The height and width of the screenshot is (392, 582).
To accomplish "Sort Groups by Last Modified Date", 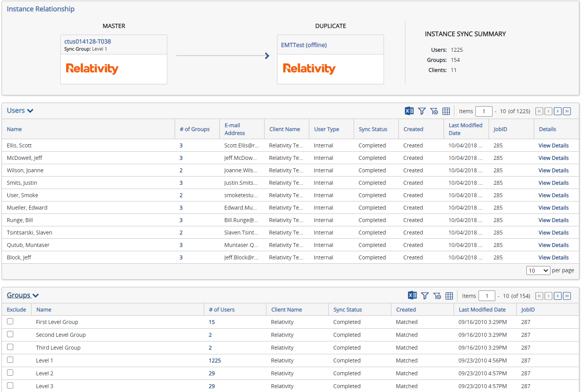I will point(482,310).
